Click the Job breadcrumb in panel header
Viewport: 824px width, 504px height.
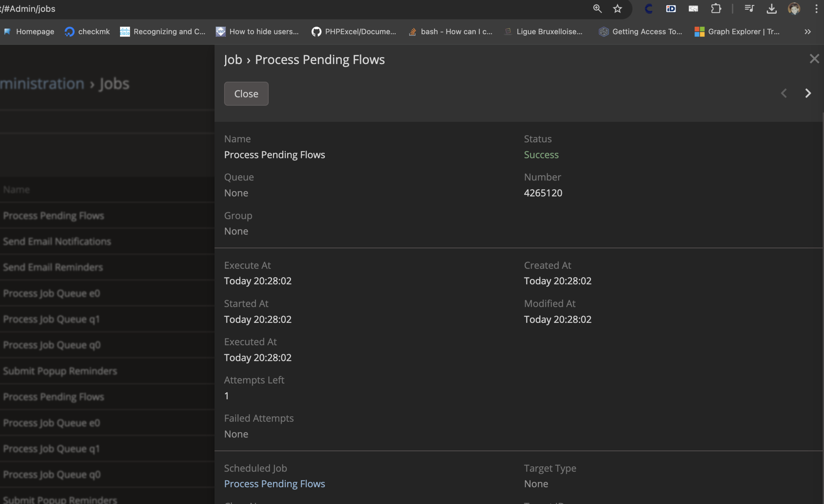(x=233, y=60)
